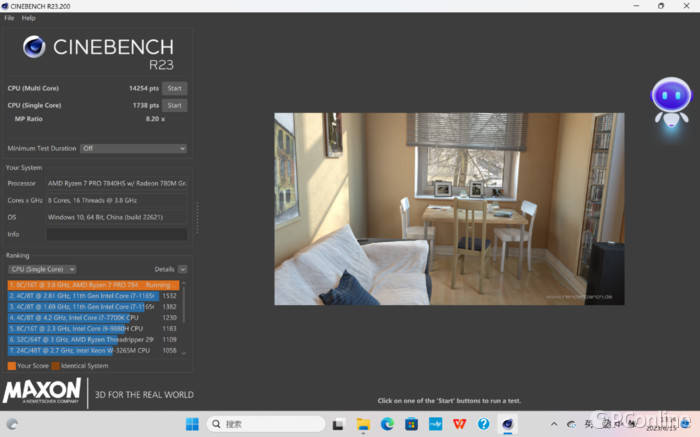This screenshot has width=700, height=437.
Task: Open Microsoft Store from the taskbar
Action: click(x=411, y=424)
